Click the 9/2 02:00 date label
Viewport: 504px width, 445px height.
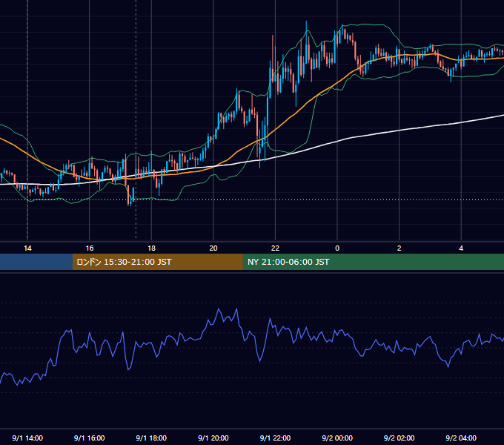[x=399, y=438]
